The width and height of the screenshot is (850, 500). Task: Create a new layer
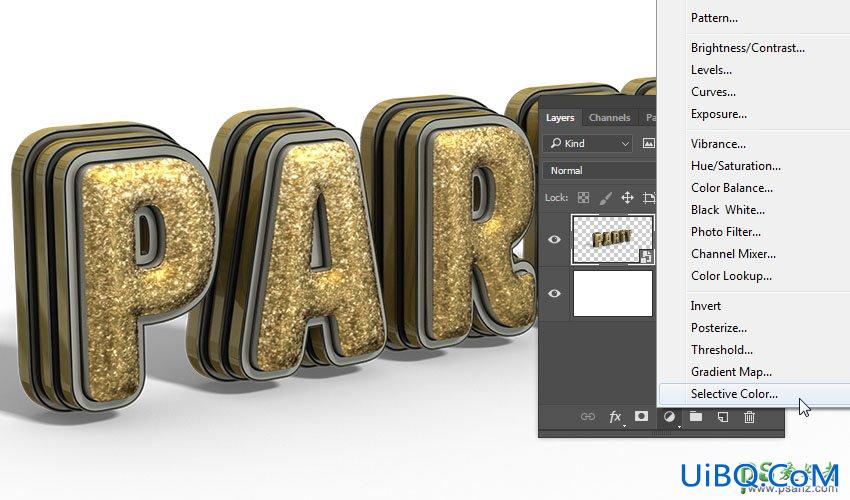coord(723,416)
